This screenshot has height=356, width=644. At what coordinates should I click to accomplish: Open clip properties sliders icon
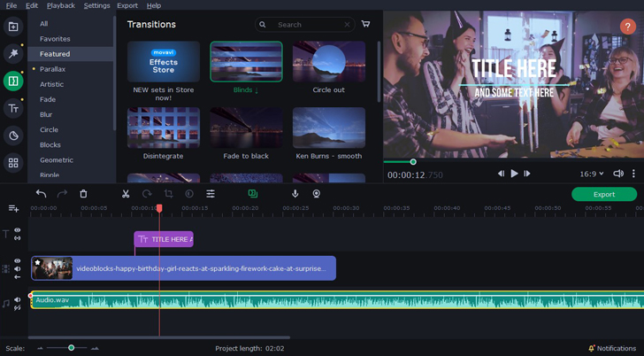pos(211,194)
